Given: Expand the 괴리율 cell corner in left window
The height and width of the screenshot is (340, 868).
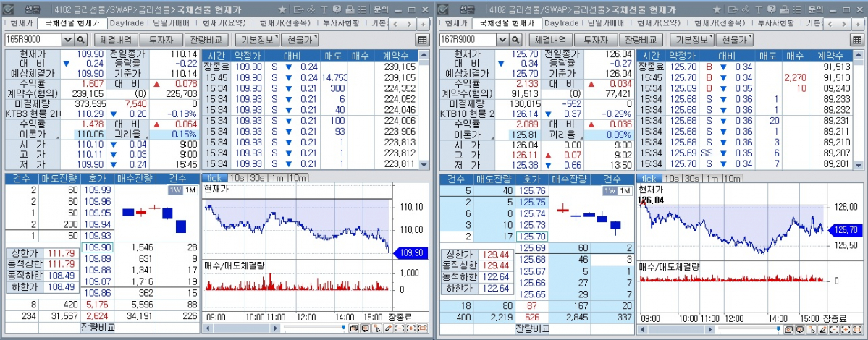Looking at the screenshot, I should tap(147, 137).
